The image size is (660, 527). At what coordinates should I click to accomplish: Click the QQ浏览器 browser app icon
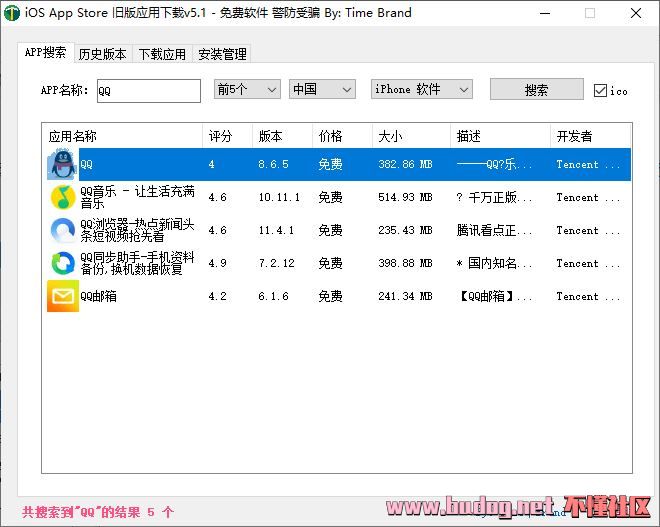(x=62, y=231)
